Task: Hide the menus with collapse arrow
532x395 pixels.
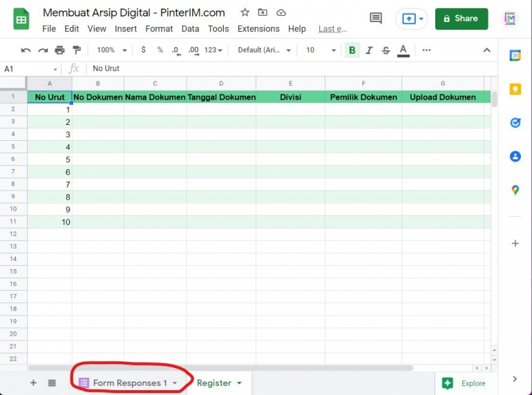Action: [486, 50]
